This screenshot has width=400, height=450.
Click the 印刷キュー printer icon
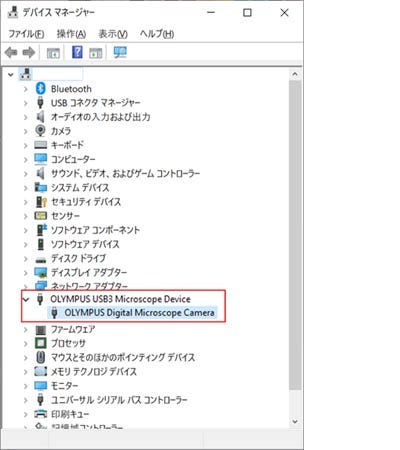tap(41, 414)
